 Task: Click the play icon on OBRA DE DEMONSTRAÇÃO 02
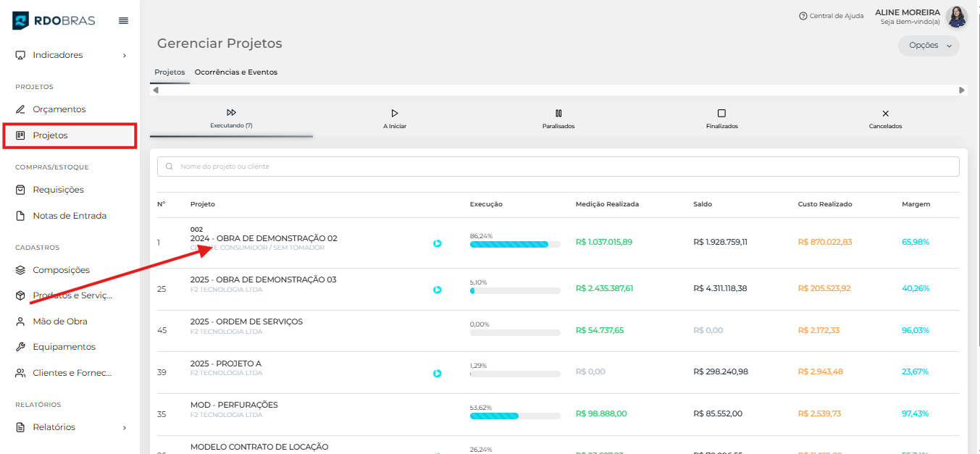(437, 243)
